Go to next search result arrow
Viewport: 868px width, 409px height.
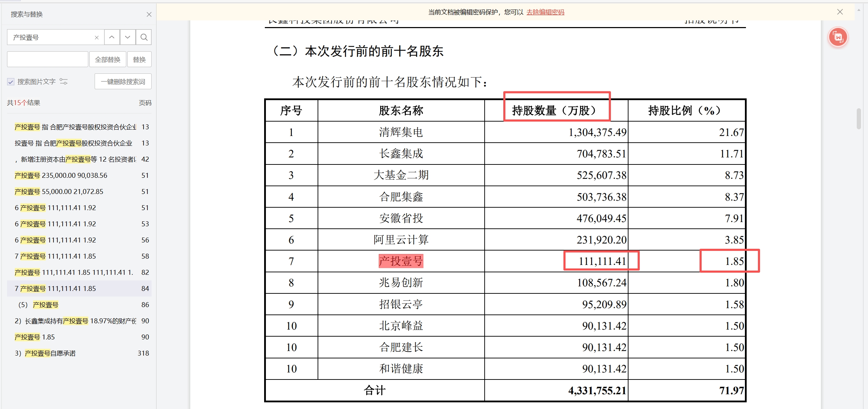[128, 37]
